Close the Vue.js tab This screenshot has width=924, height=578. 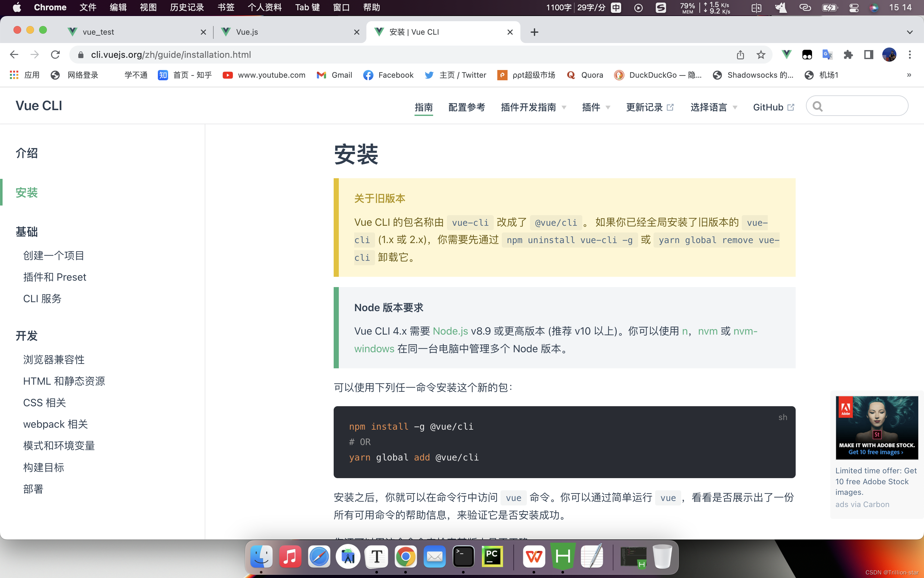tap(357, 32)
